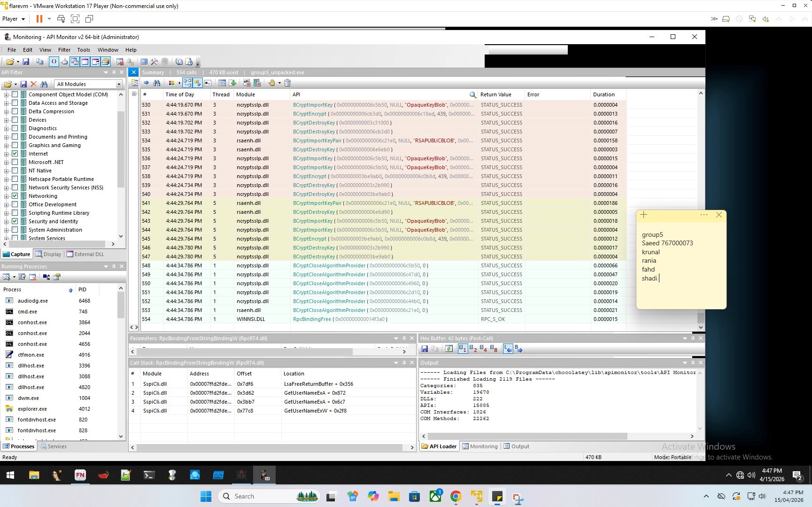Click the save icon in Hex Buffer toolbar
Viewport: 812px width, 507px height.
click(x=425, y=349)
